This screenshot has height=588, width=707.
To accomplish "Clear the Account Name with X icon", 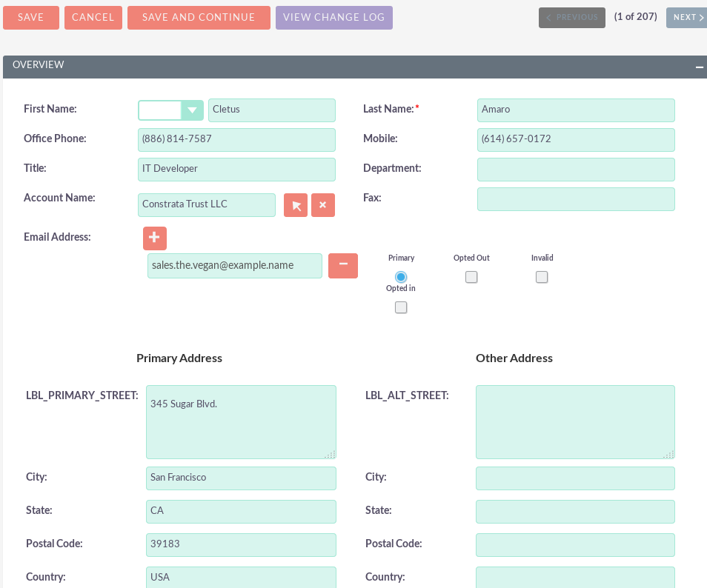I will (323, 205).
